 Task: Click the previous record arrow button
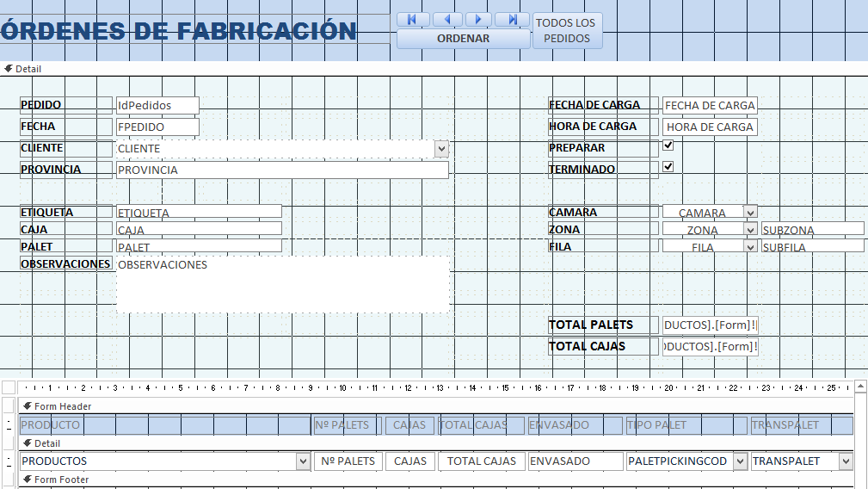[x=446, y=19]
